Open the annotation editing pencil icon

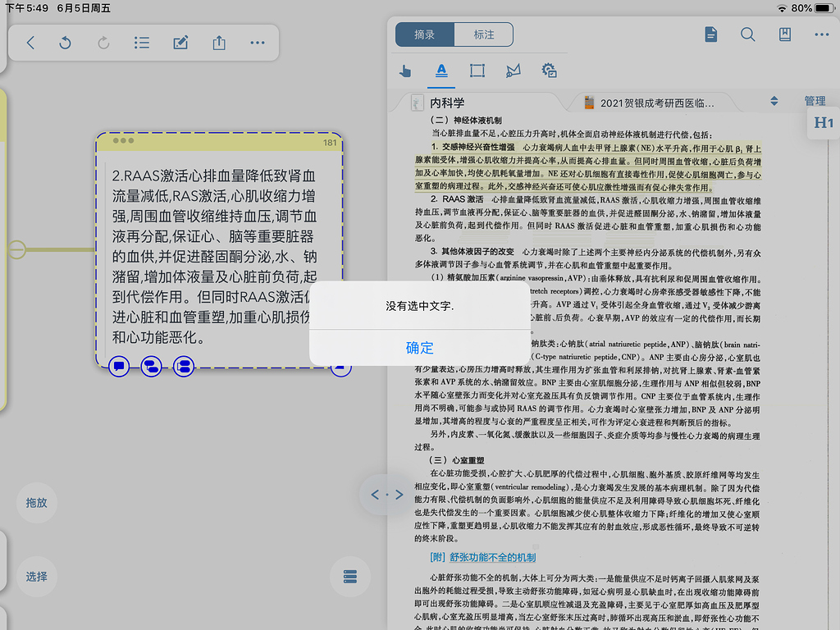(x=180, y=42)
